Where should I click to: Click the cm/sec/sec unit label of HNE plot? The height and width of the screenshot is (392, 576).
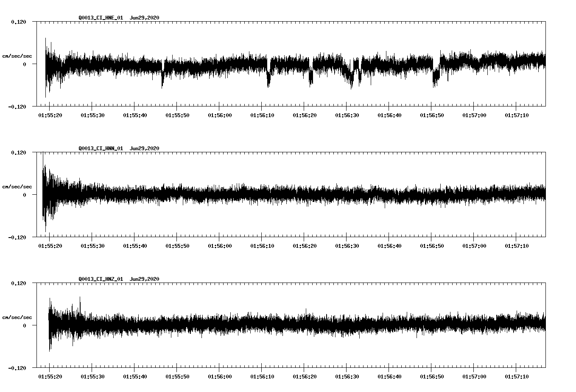pos(17,56)
